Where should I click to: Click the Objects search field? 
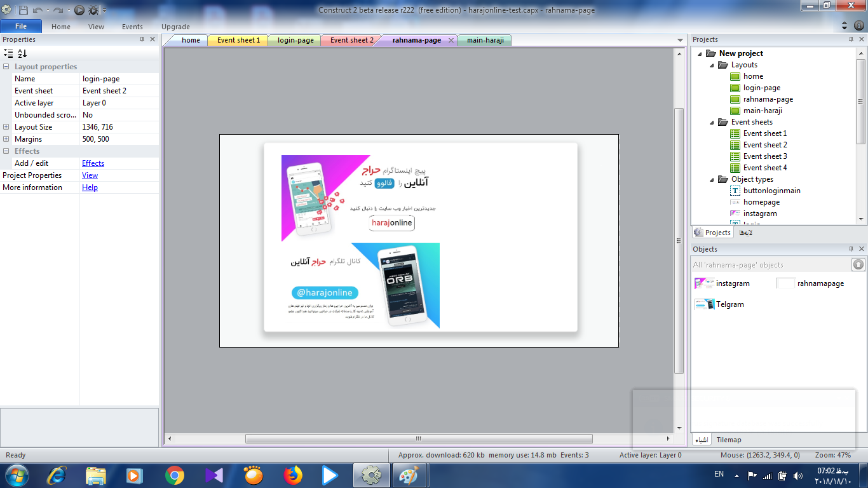point(771,265)
